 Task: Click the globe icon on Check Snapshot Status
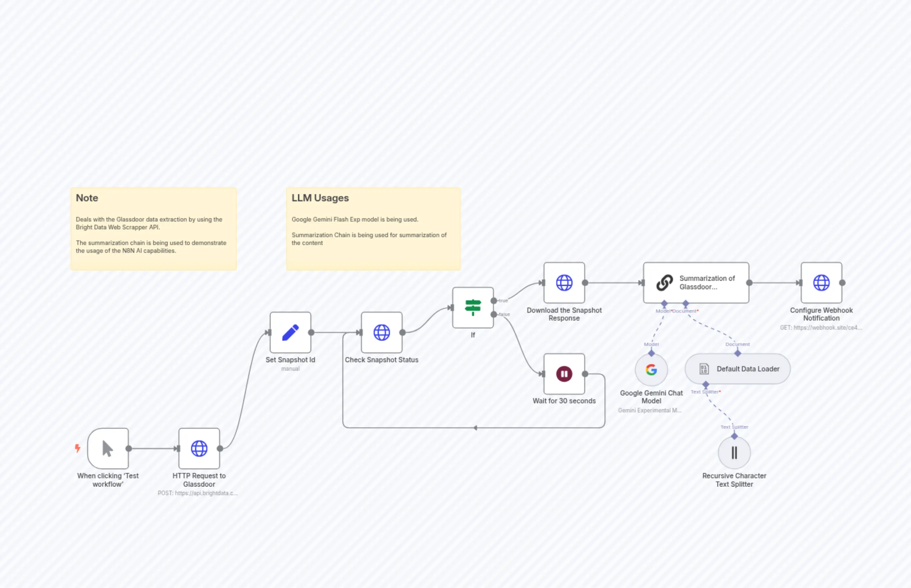pyautogui.click(x=381, y=333)
